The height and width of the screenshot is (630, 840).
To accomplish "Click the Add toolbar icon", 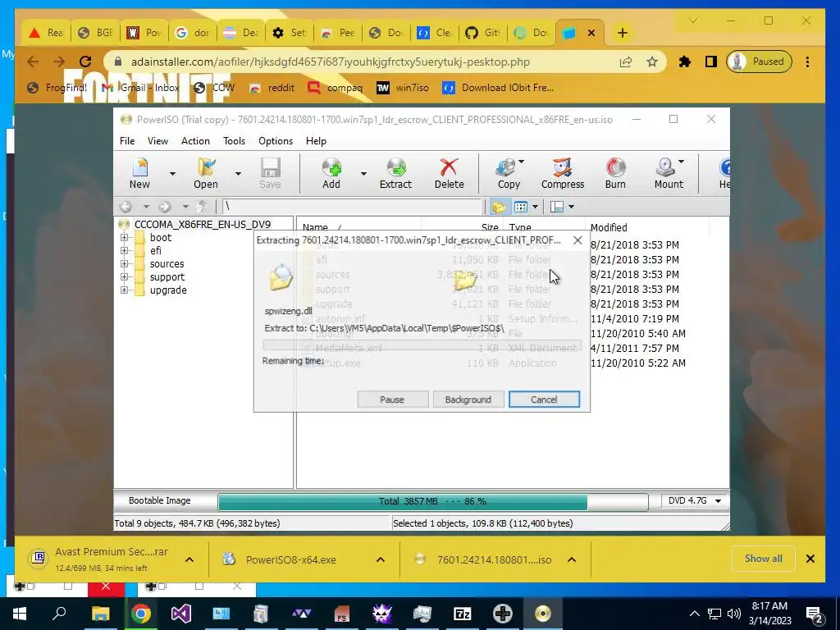I will (x=331, y=173).
